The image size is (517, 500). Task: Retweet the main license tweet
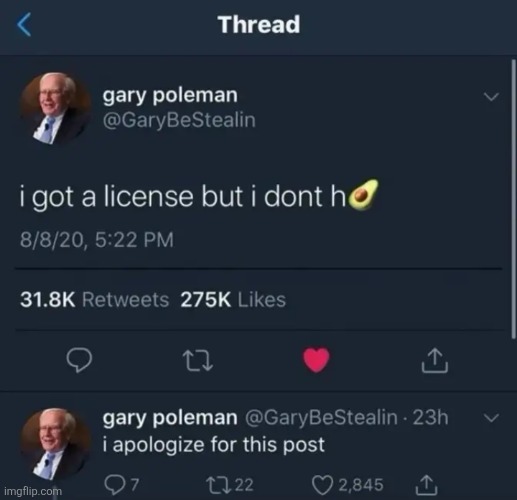coord(198,361)
